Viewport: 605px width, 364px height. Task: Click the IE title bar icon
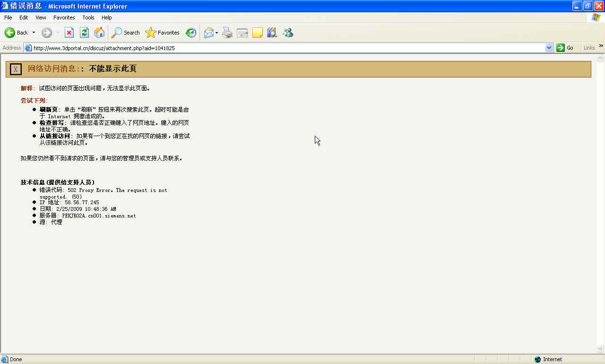click(5, 6)
